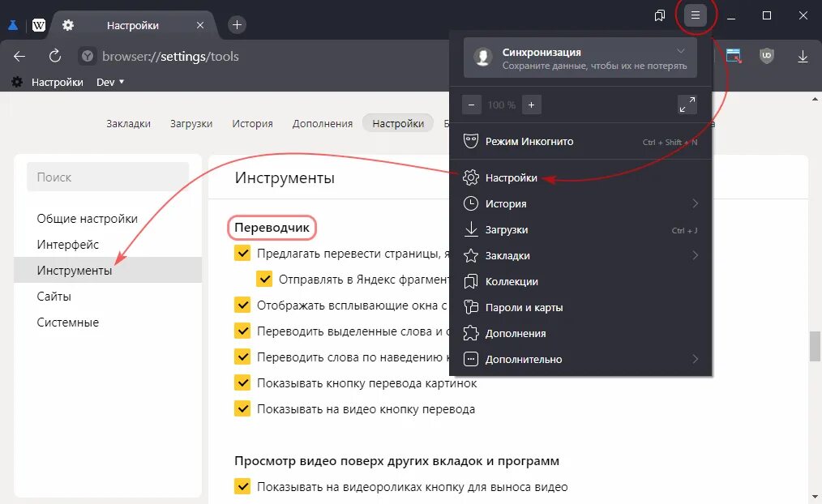Screen dimensions: 822x504
Task: Toggle 'Показывать на видеороликах кнопку' checkbox
Action: tap(242, 486)
